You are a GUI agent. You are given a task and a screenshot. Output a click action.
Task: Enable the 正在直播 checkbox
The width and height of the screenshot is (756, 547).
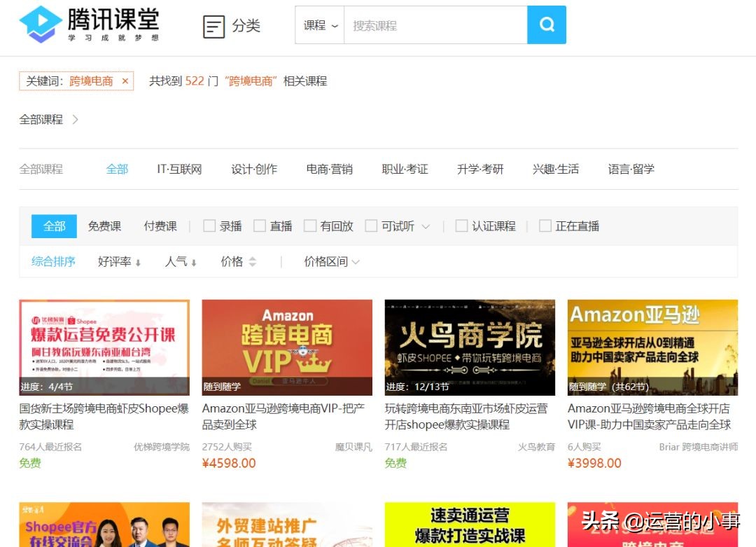pos(545,226)
